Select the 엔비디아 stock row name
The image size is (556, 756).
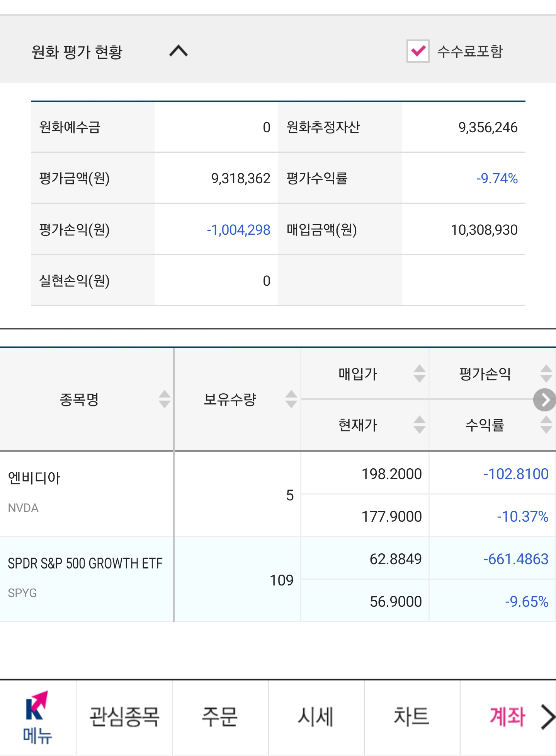pos(34,478)
